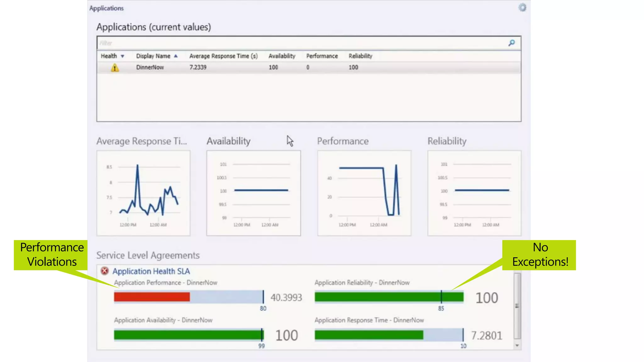Screen dimensions: 644x362
Task: Click the settings gear icon
Action: [522, 8]
